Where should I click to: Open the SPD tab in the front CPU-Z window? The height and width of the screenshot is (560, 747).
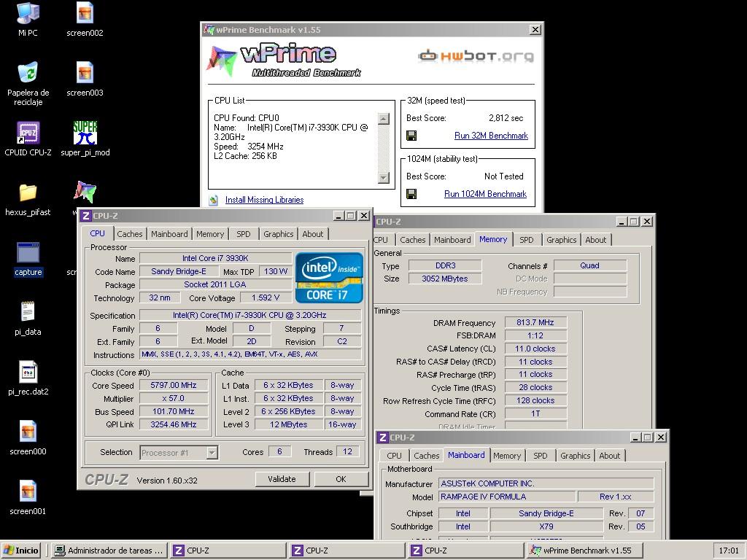(x=244, y=234)
